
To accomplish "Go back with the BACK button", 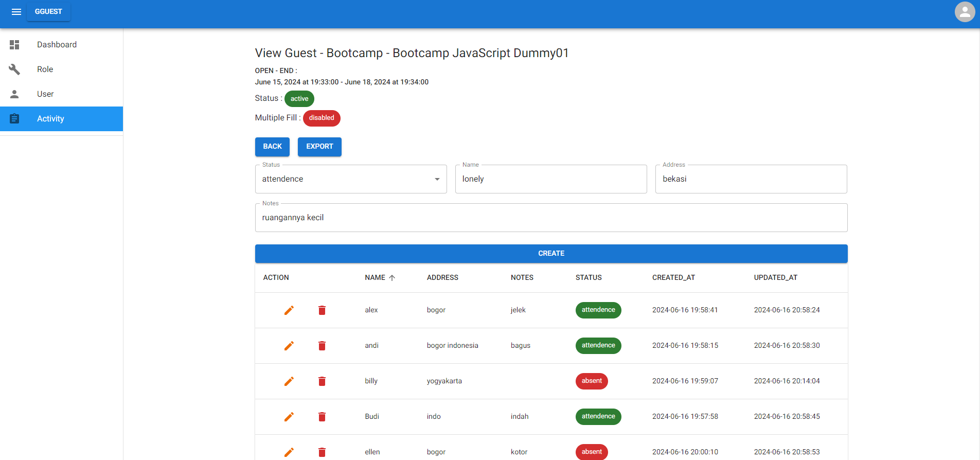I will 272,147.
